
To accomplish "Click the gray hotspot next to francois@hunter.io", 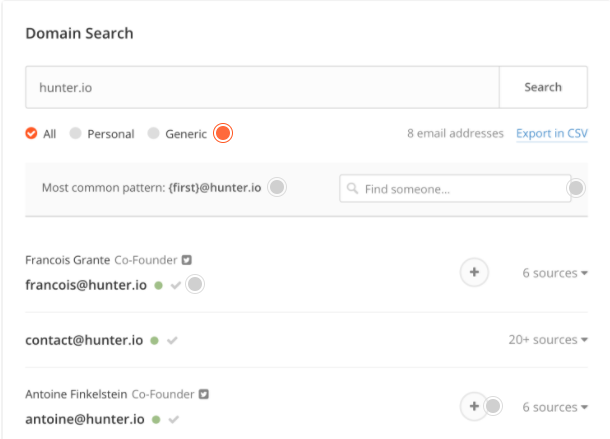I will (x=195, y=284).
